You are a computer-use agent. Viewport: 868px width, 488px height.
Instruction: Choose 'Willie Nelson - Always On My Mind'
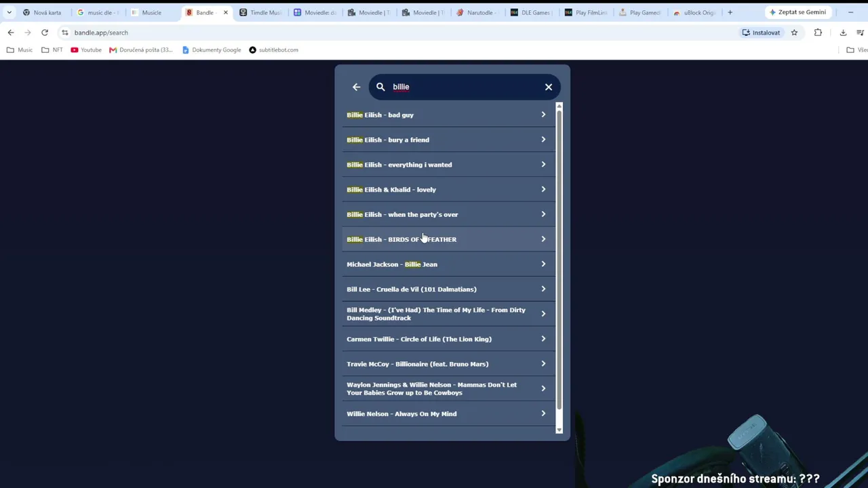tap(448, 413)
